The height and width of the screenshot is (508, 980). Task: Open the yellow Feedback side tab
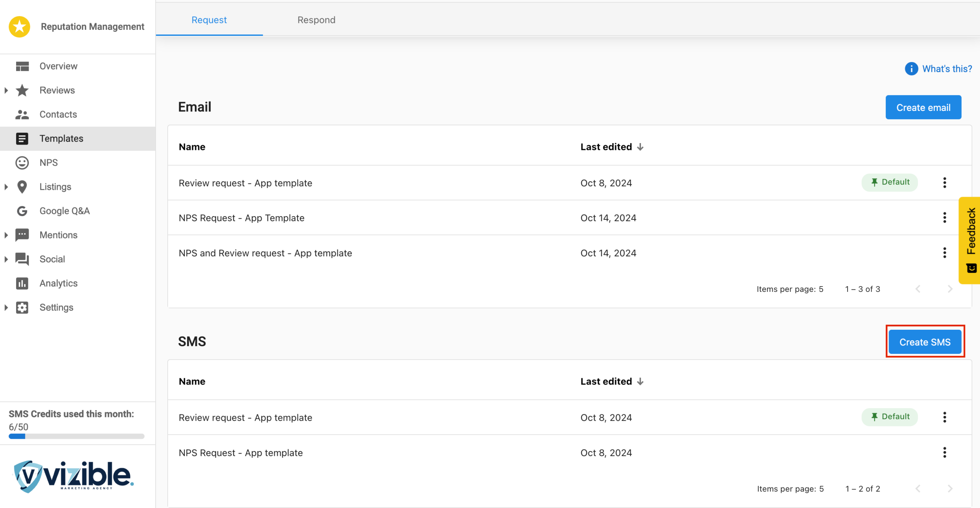(970, 240)
